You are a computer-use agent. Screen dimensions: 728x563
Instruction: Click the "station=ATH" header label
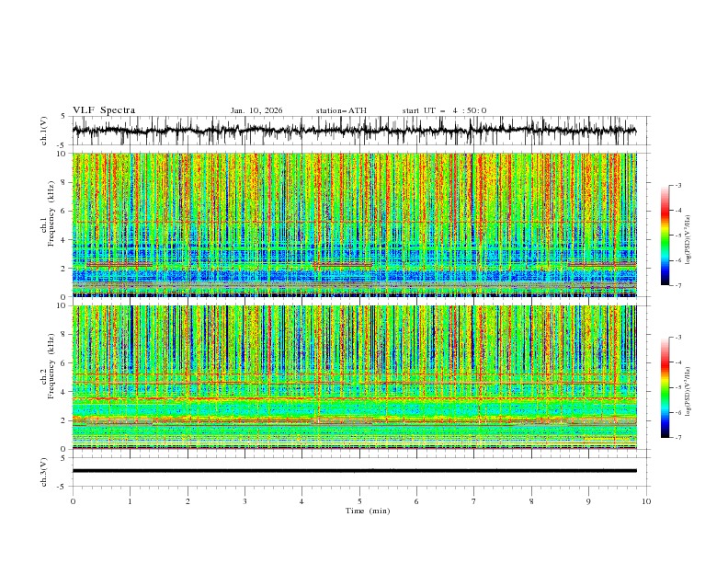pos(341,110)
